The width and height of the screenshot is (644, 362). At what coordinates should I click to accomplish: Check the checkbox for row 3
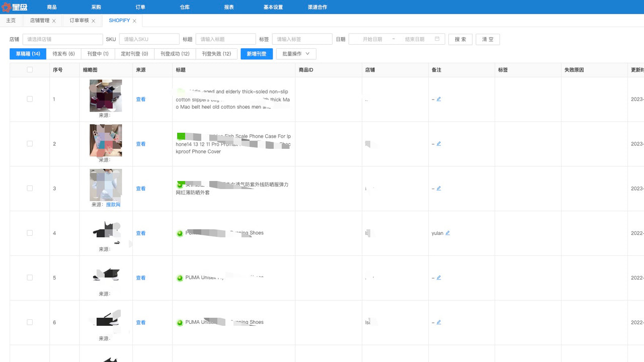point(30,189)
